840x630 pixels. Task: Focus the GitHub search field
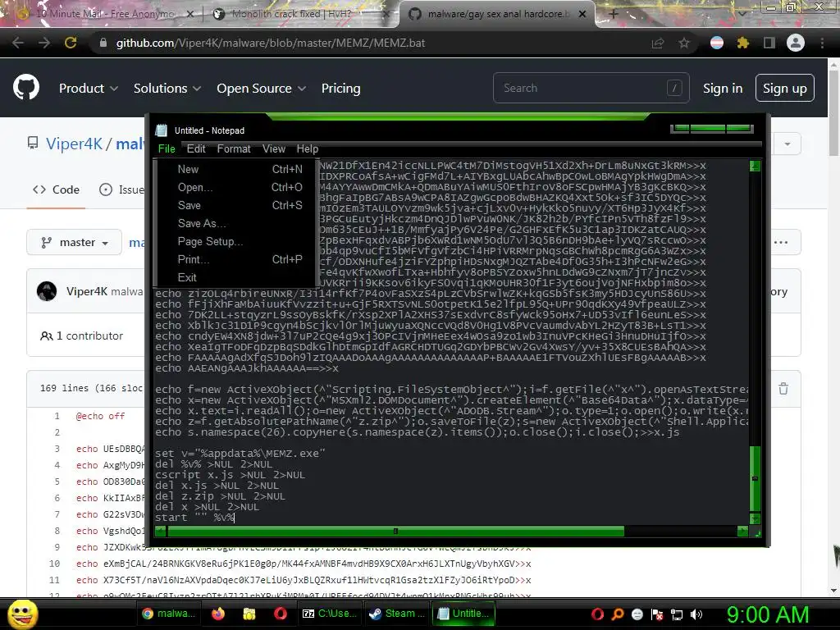point(591,88)
